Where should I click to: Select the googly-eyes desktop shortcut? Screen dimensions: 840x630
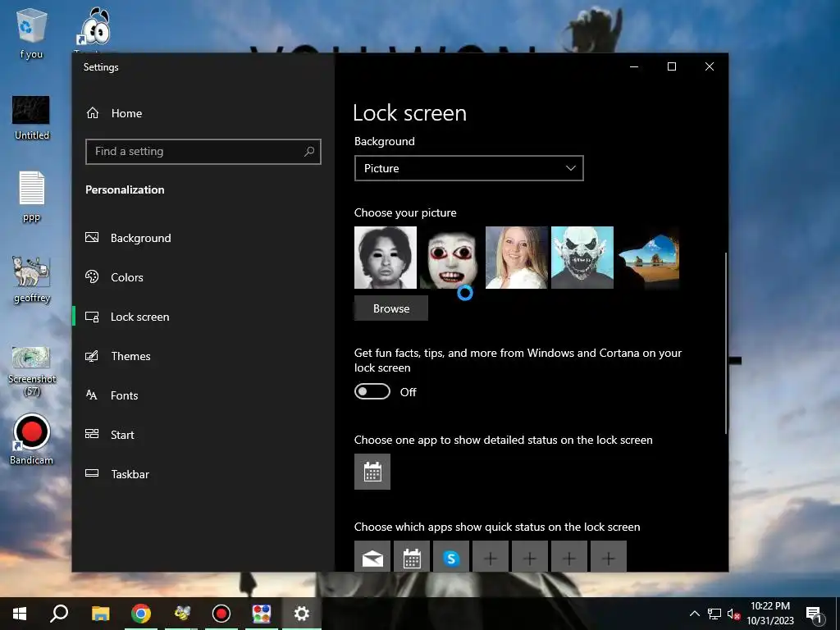point(94,28)
